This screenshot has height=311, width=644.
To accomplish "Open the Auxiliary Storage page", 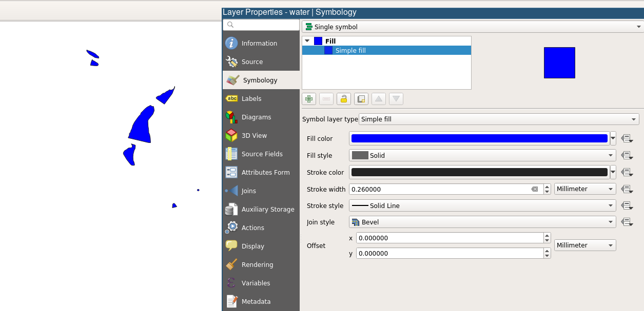I will [x=267, y=210].
